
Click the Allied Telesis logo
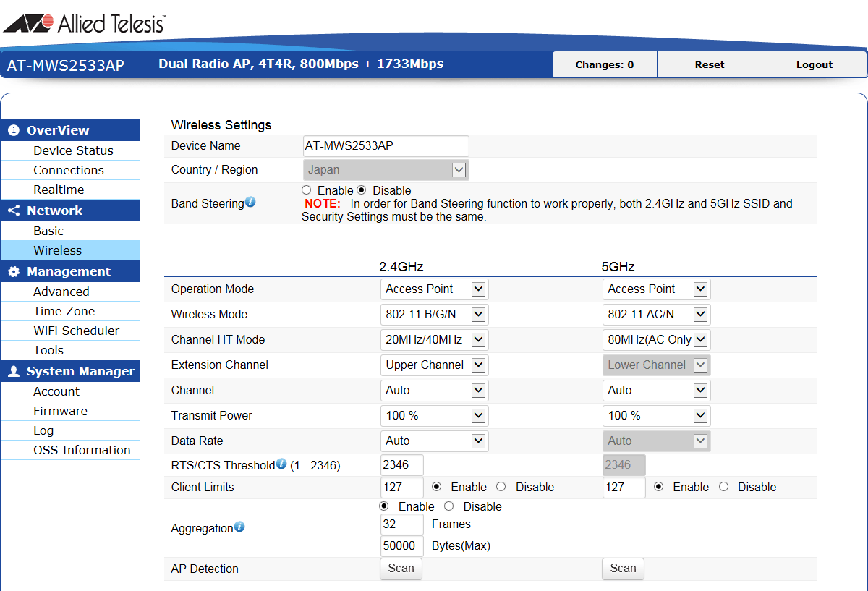84,24
